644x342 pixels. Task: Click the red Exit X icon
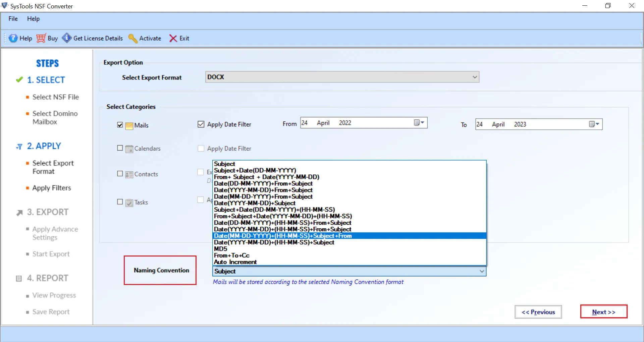pos(173,38)
